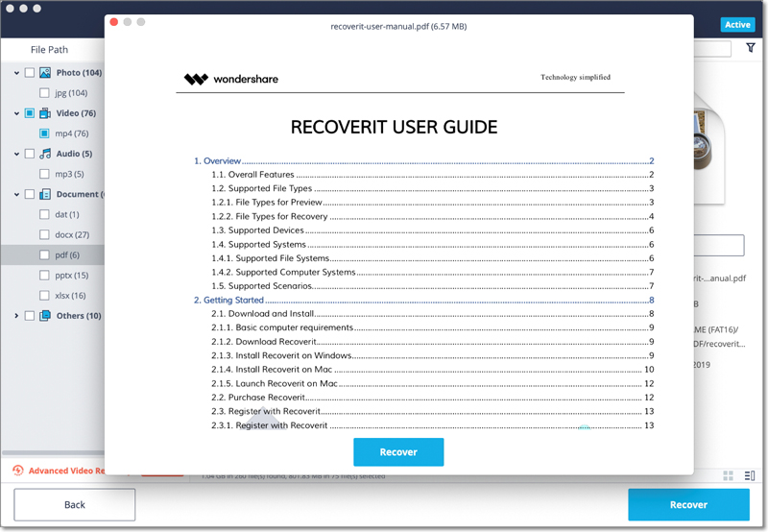Switch to list view icon

pos(749,475)
